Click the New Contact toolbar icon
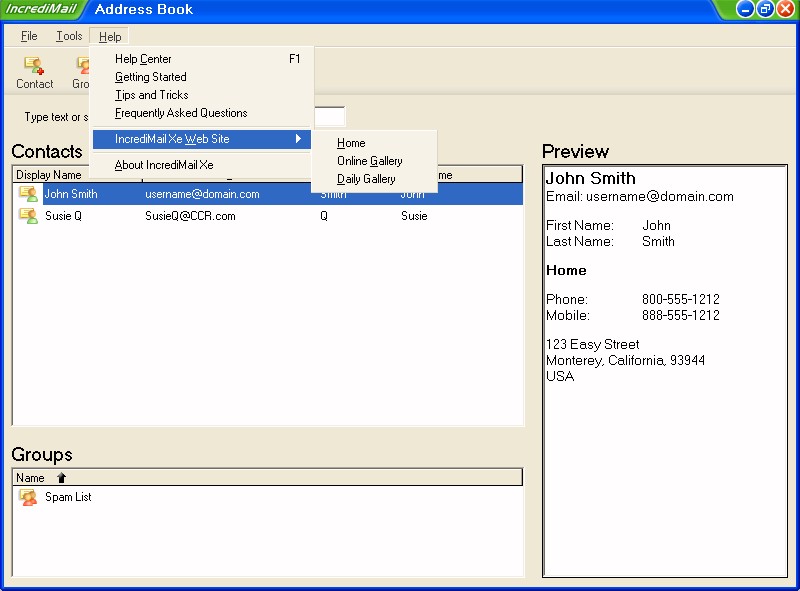 [x=34, y=67]
